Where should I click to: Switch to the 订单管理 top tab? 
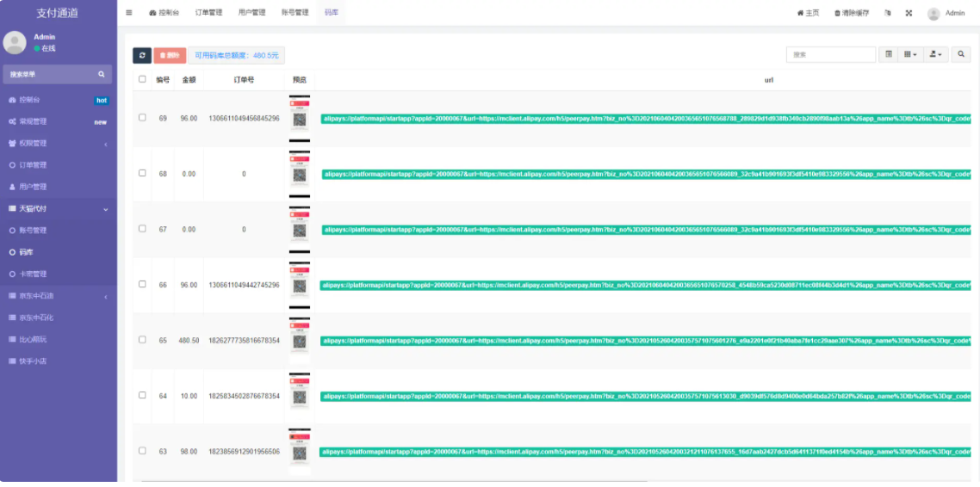click(x=208, y=13)
